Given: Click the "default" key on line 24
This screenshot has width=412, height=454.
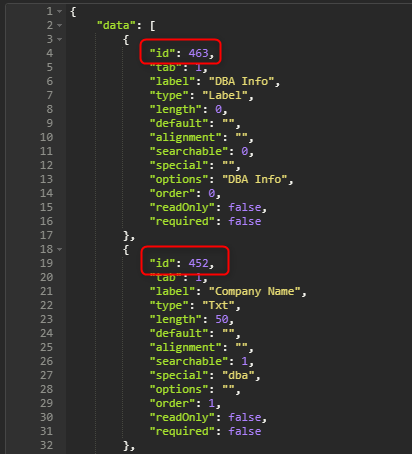Looking at the screenshot, I should (x=179, y=333).
